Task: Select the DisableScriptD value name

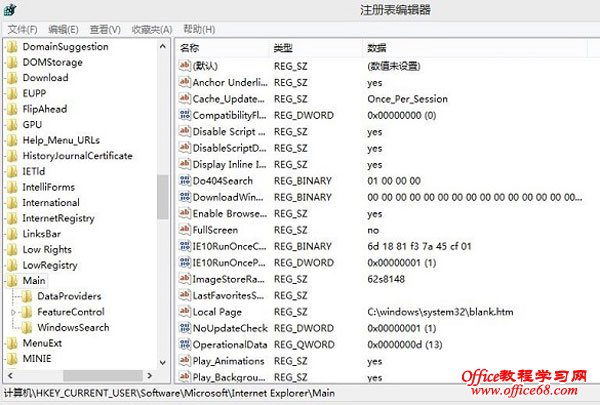Action: click(229, 148)
